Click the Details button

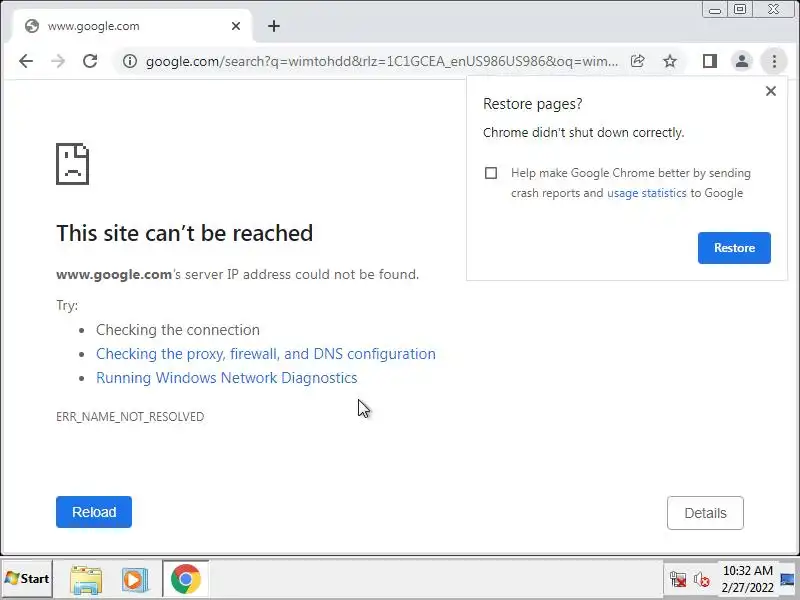click(705, 513)
